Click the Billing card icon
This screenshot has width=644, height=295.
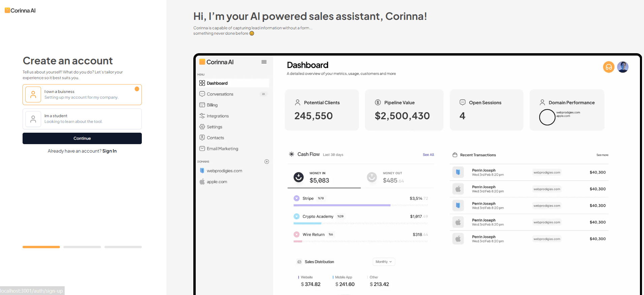tap(202, 105)
